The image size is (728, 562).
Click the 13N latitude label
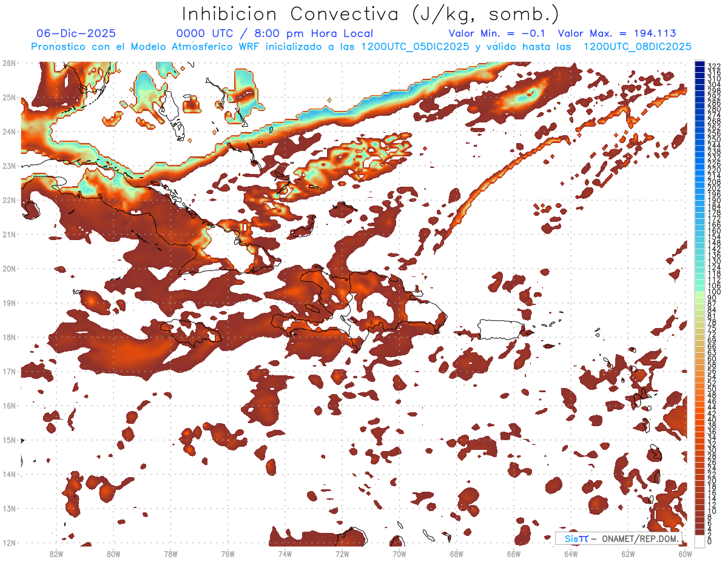9,508
